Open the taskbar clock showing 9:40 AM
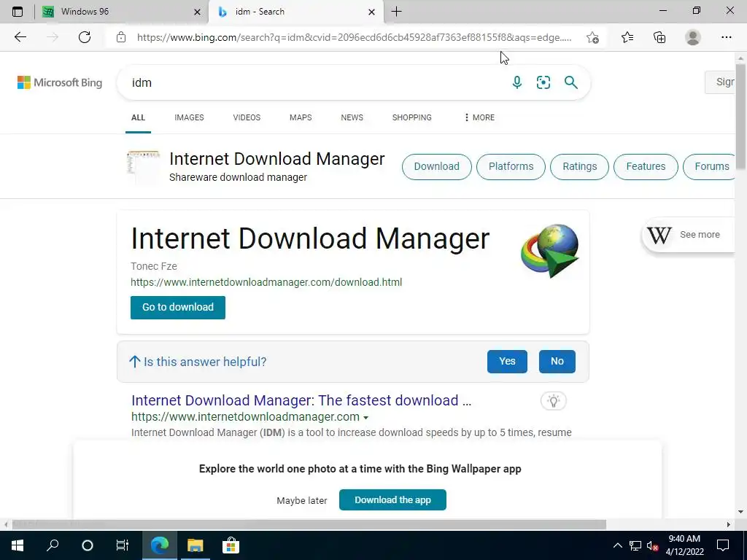 point(684,545)
